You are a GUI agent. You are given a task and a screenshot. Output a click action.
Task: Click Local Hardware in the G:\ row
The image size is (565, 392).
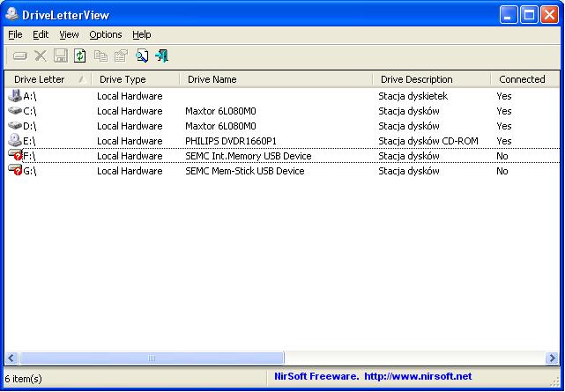130,171
